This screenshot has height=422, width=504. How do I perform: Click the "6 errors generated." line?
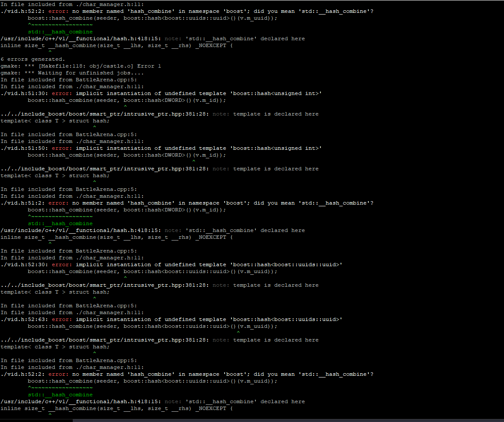coord(33,59)
